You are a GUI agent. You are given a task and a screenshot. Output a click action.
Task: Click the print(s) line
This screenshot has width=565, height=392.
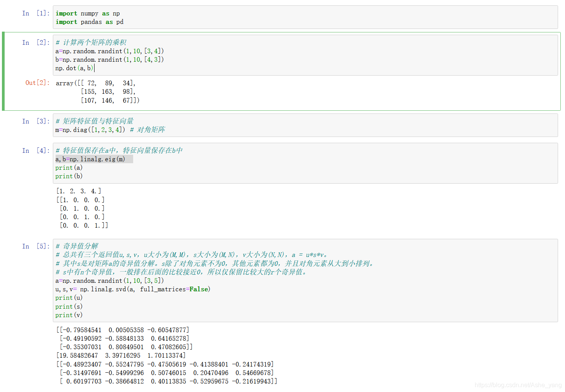click(x=69, y=307)
